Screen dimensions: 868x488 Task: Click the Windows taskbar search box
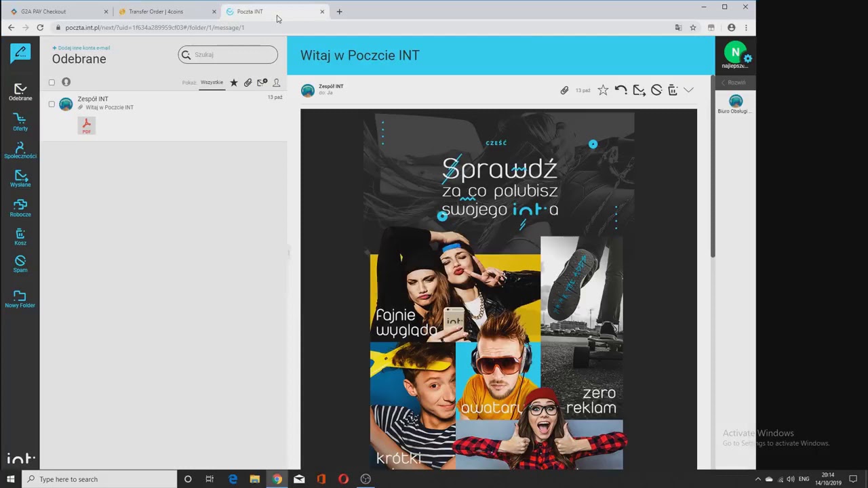99,479
